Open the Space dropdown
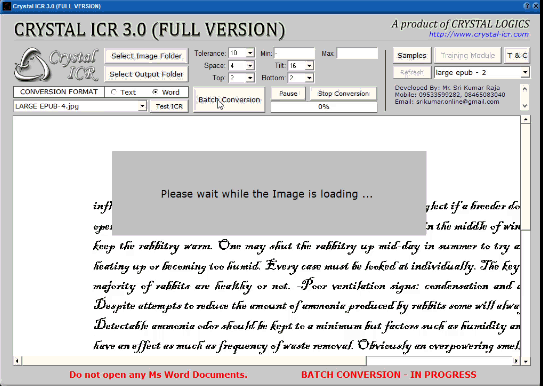 [x=250, y=65]
